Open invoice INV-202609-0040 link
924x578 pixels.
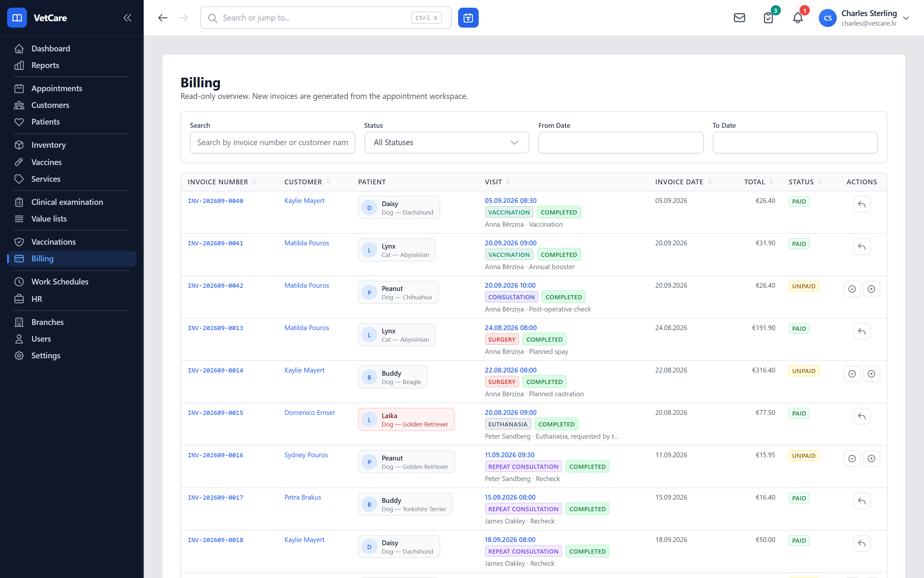pyautogui.click(x=215, y=201)
